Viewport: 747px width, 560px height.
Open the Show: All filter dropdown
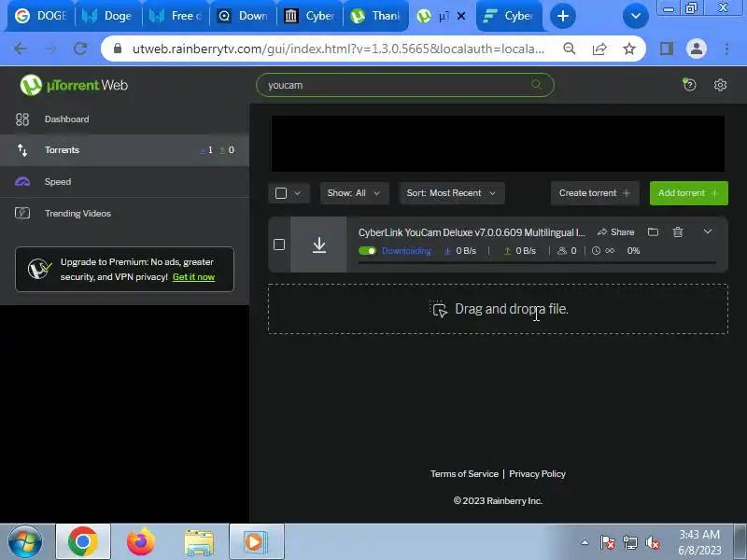coord(355,193)
